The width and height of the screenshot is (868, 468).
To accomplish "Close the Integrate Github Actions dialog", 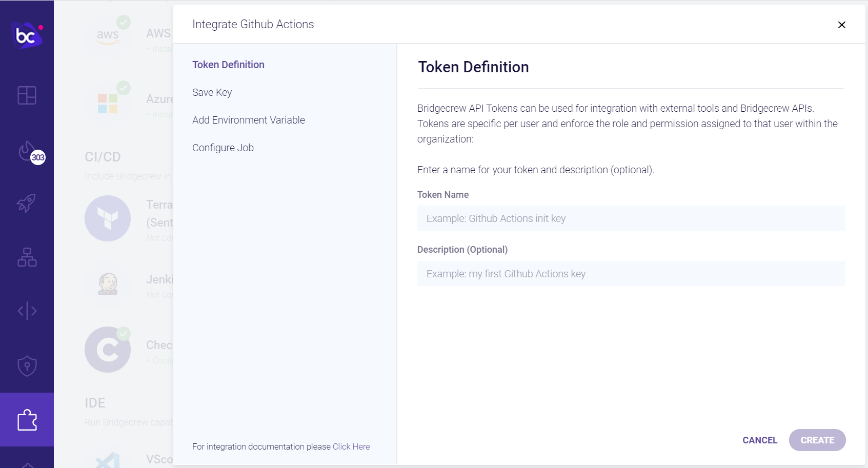I will [x=841, y=25].
